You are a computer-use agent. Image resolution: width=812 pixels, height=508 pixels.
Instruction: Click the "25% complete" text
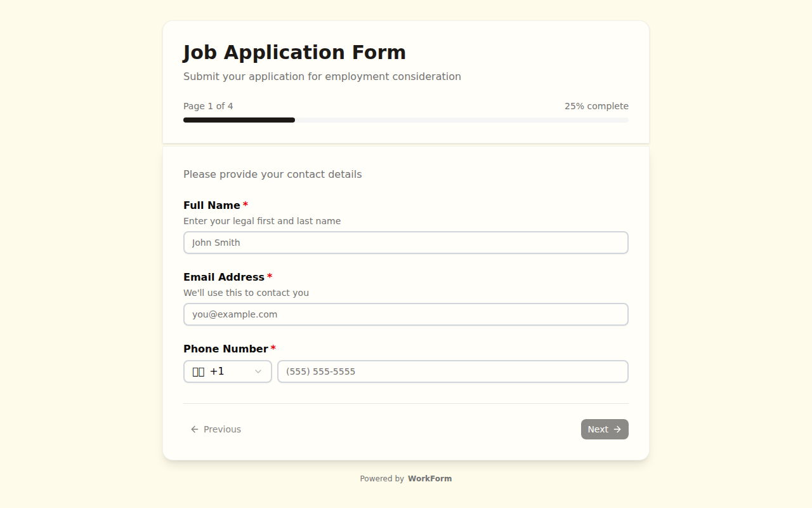(x=596, y=106)
